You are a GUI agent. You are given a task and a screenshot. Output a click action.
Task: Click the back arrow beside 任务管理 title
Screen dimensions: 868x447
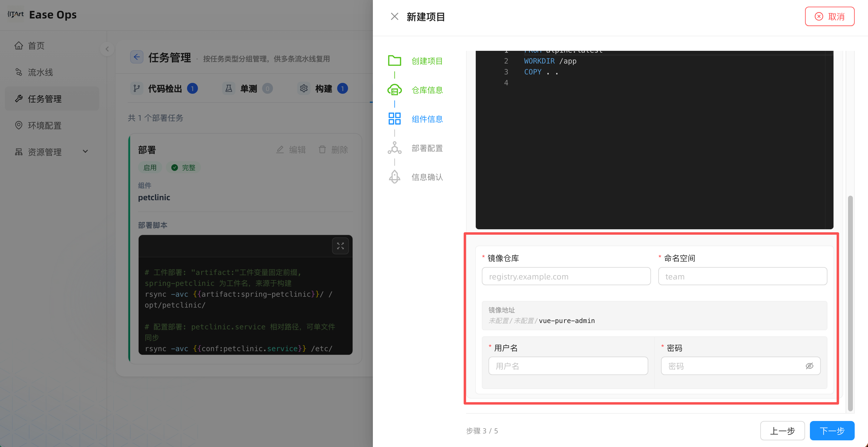coord(136,57)
